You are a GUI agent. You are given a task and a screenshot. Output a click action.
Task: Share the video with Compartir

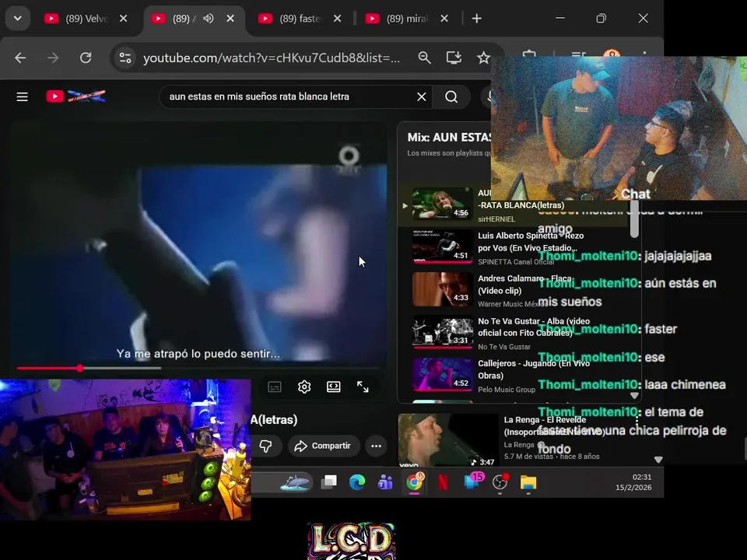(324, 446)
